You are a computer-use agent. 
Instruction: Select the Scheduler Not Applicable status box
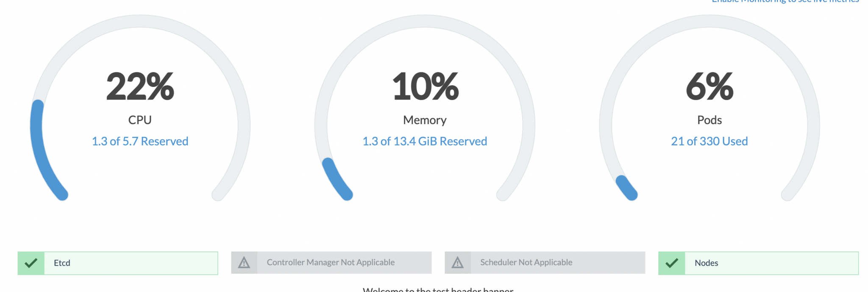(x=545, y=263)
